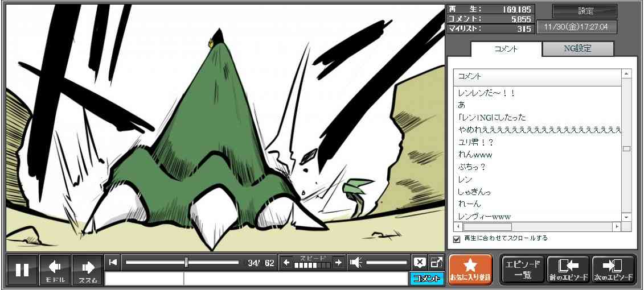
Task: Decrease the playback speed with left arrow
Action: [286, 262]
